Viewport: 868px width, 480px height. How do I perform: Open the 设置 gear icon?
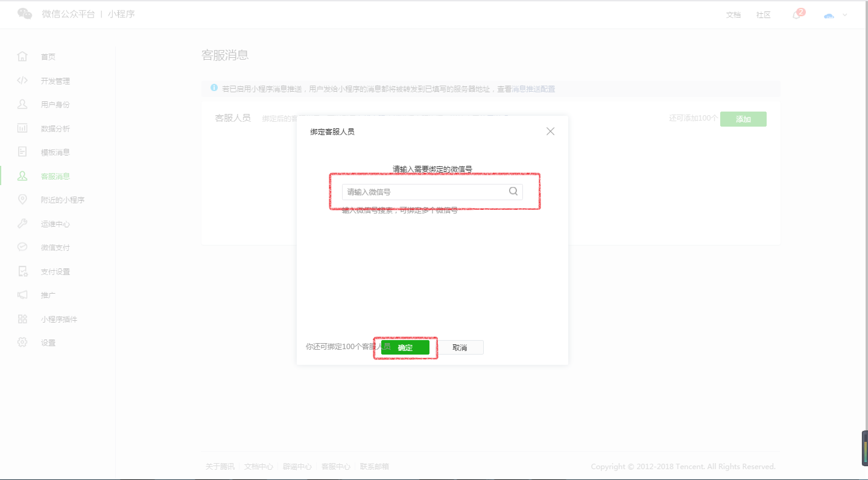(22, 342)
